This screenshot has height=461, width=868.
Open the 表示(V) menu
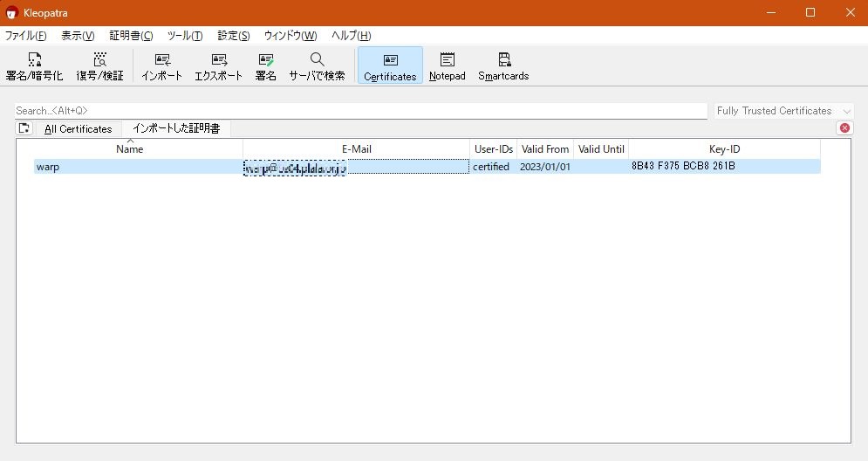click(x=78, y=36)
